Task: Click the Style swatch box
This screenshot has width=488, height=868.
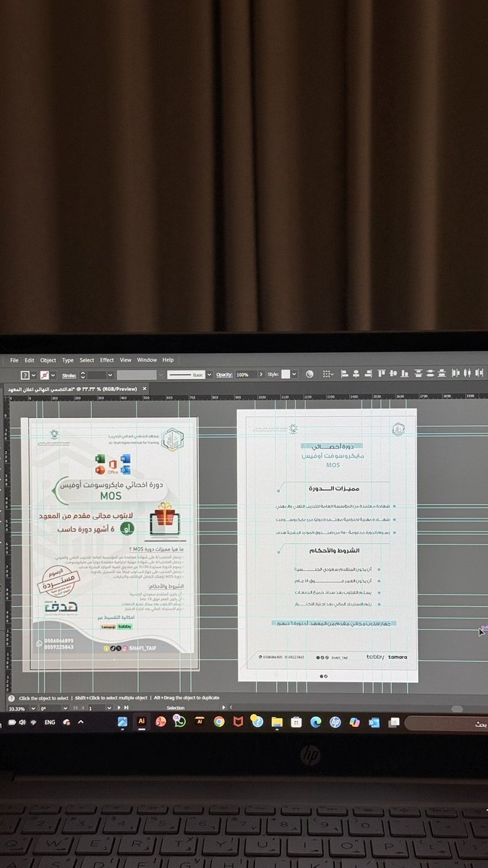Action: 286,374
